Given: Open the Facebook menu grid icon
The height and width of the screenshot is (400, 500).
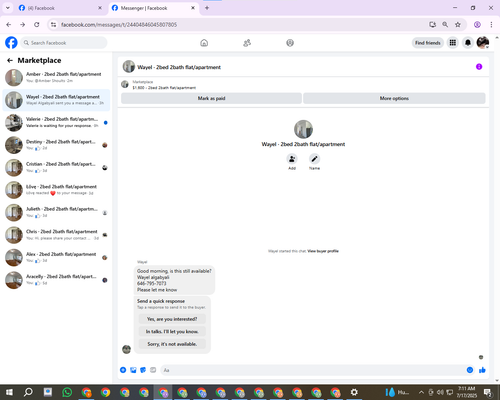Looking at the screenshot, I should coord(453,43).
